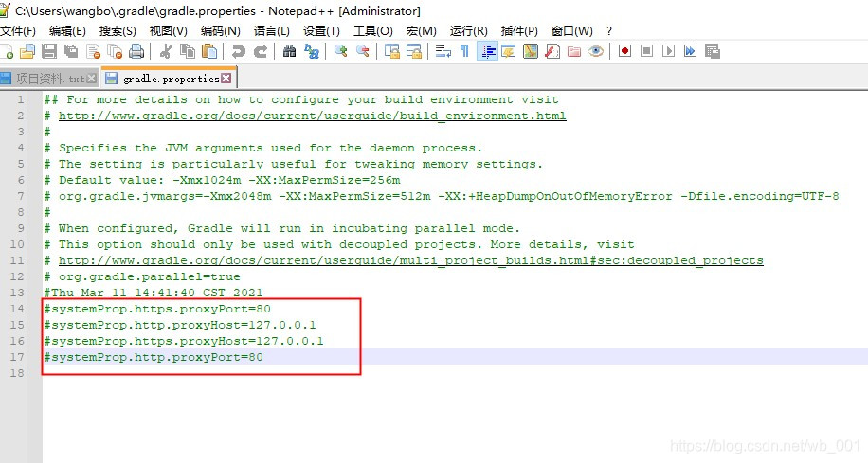This screenshot has height=463, width=868.
Task: Open the 语言(L) menu
Action: click(271, 31)
